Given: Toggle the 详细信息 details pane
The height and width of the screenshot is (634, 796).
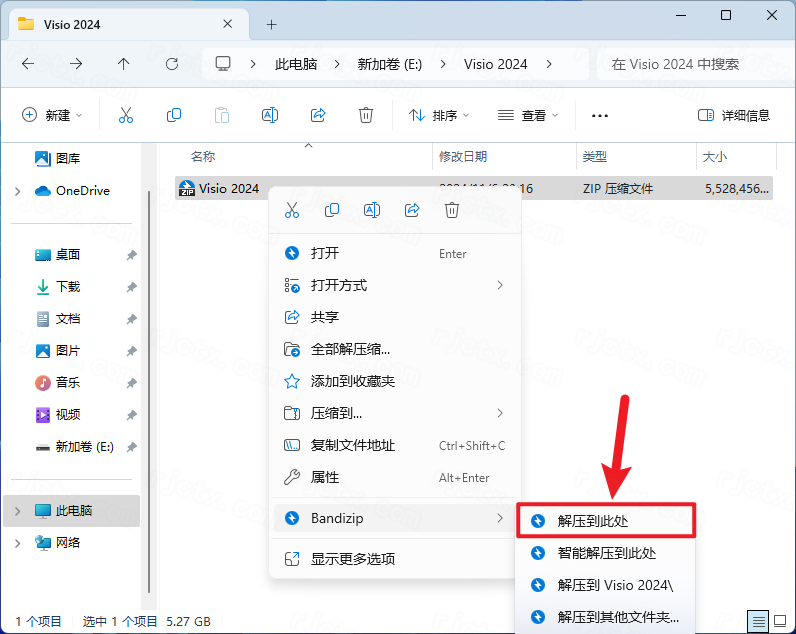Looking at the screenshot, I should click(x=734, y=115).
